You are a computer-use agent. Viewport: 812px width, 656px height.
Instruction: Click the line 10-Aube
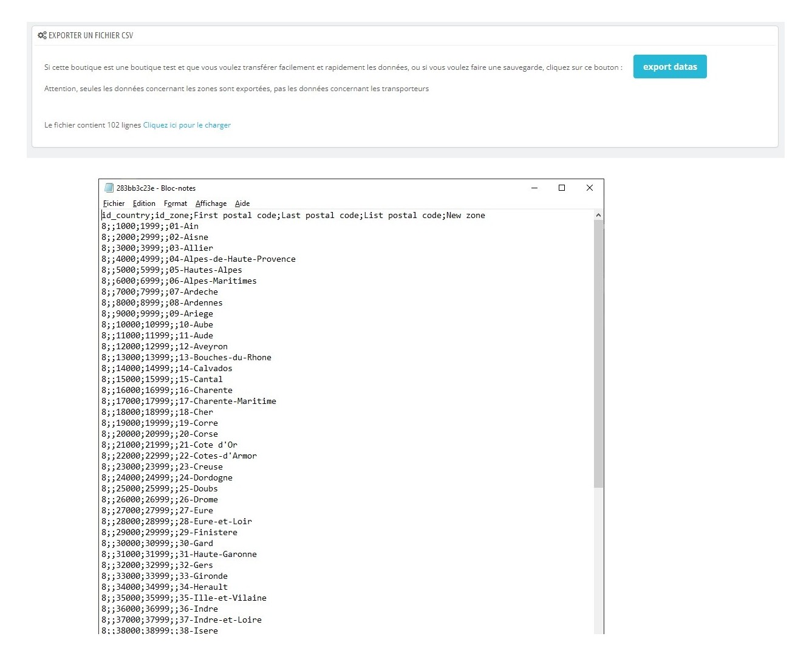[x=157, y=325]
